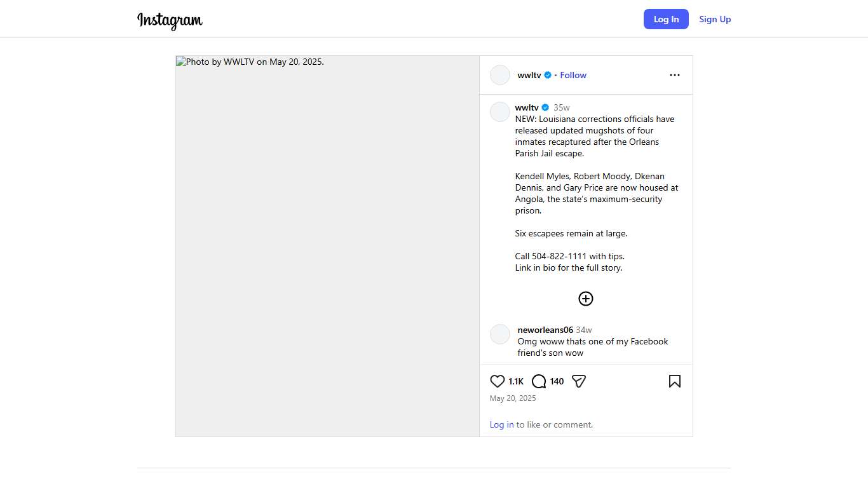Open neworleans06 commenter avatar
The width and height of the screenshot is (868, 488).
500,334
